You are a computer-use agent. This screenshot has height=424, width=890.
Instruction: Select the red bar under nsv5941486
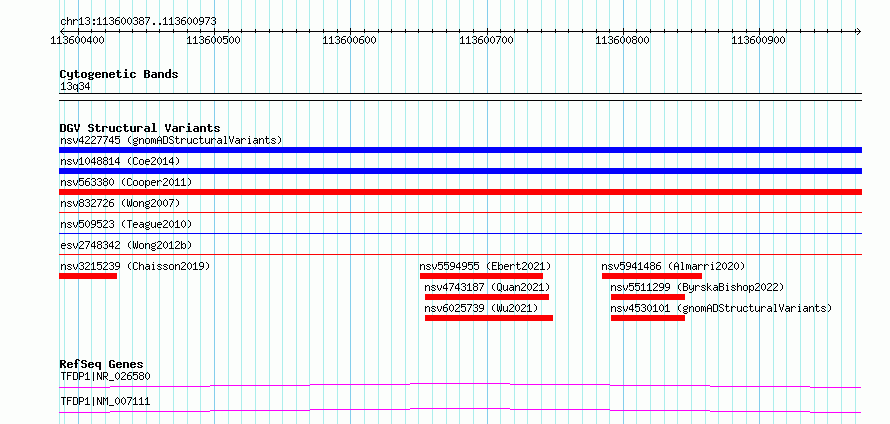click(x=652, y=276)
